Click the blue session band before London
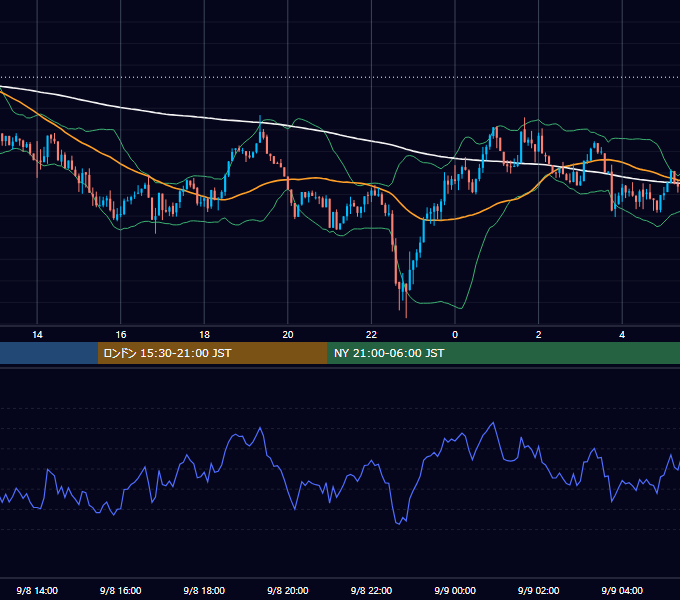This screenshot has width=680, height=600. pyautogui.click(x=49, y=353)
